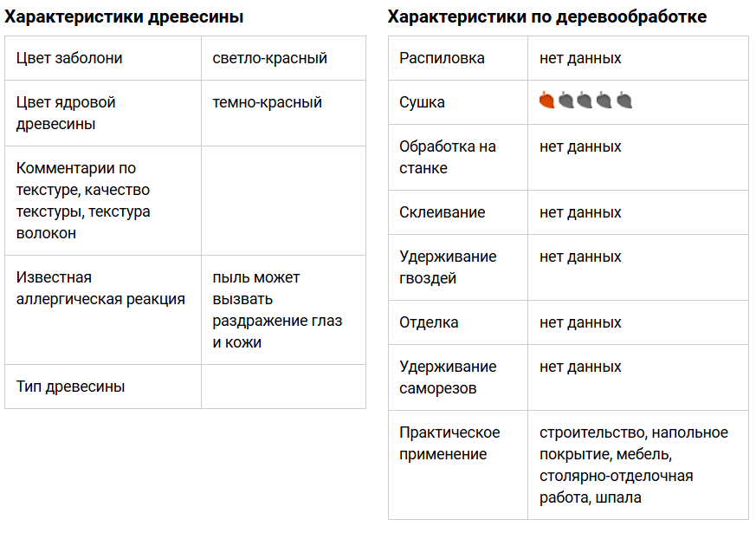Click the orange first leaf rating icon
756x533 pixels.
click(546, 100)
